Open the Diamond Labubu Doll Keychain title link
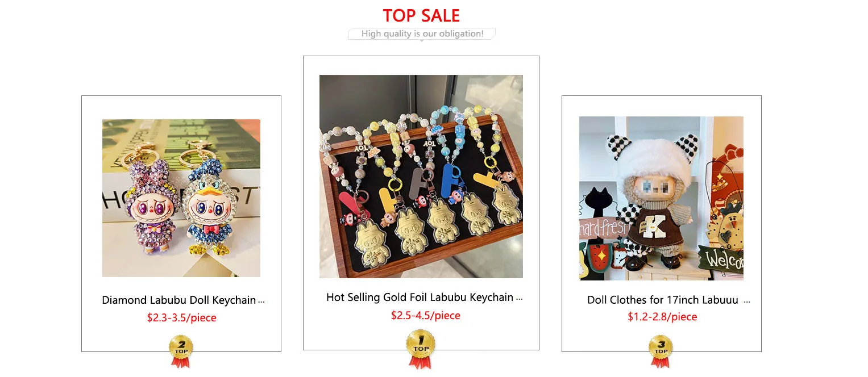The image size is (868, 377). [x=179, y=300]
